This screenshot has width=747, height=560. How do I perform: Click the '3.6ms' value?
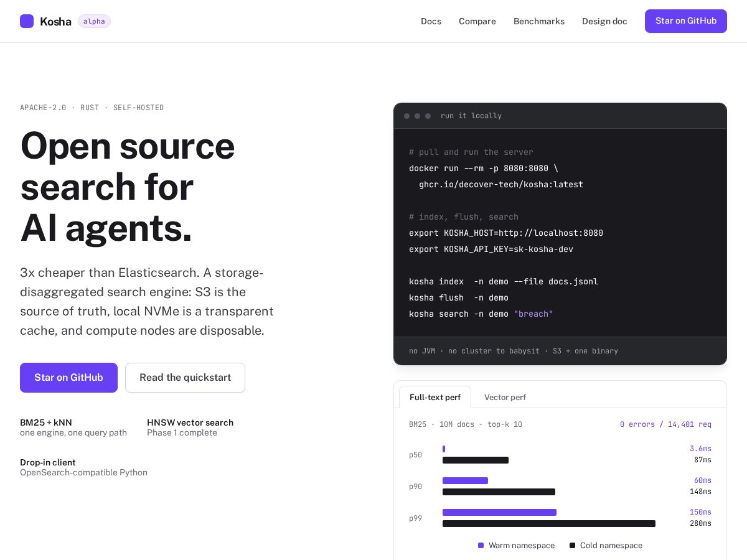coord(700,449)
